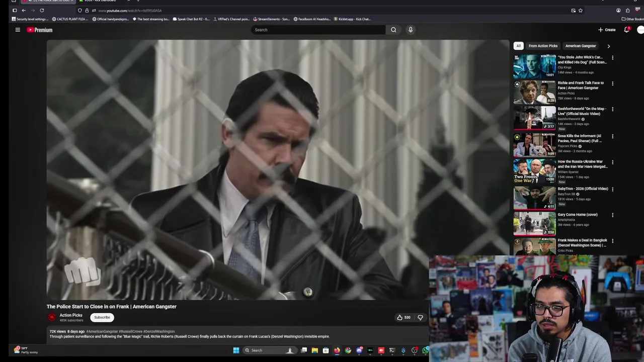This screenshot has width=644, height=362.
Task: Open options for Richie and Frank video
Action: [x=612, y=83]
